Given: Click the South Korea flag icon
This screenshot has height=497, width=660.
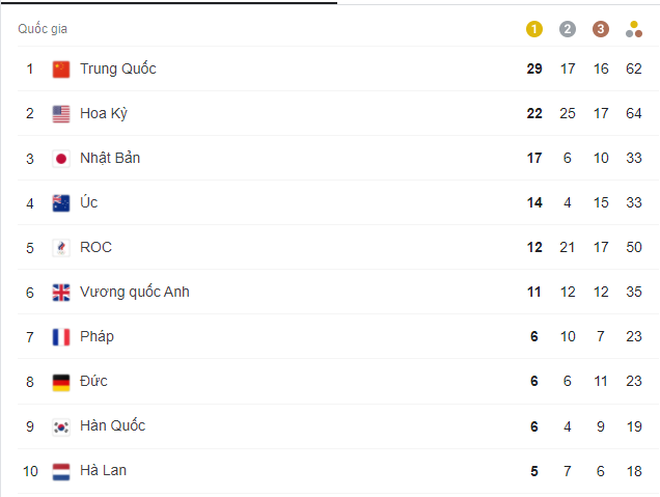Looking at the screenshot, I should [62, 426].
